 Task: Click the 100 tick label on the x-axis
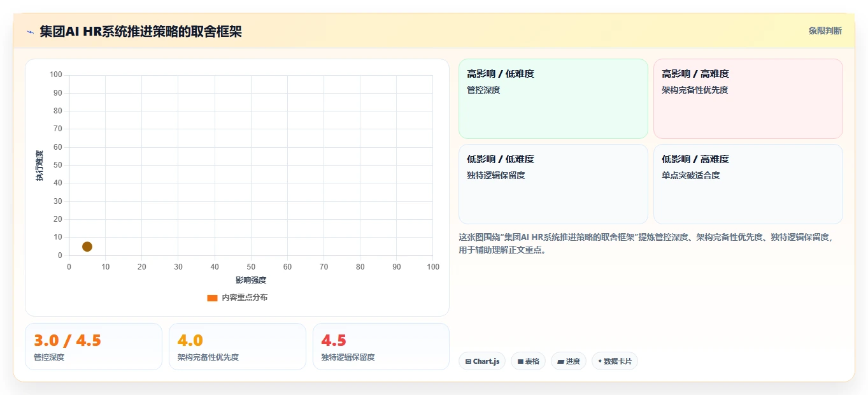tap(433, 267)
